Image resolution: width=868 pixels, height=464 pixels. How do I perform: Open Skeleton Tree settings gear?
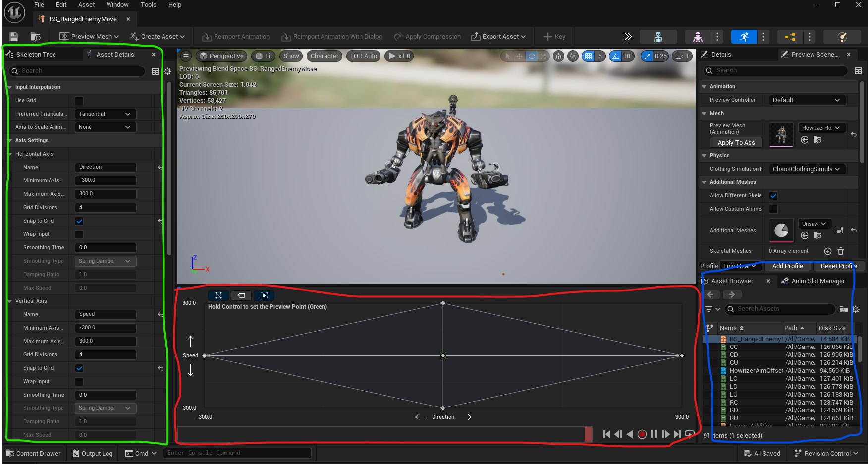(x=167, y=71)
